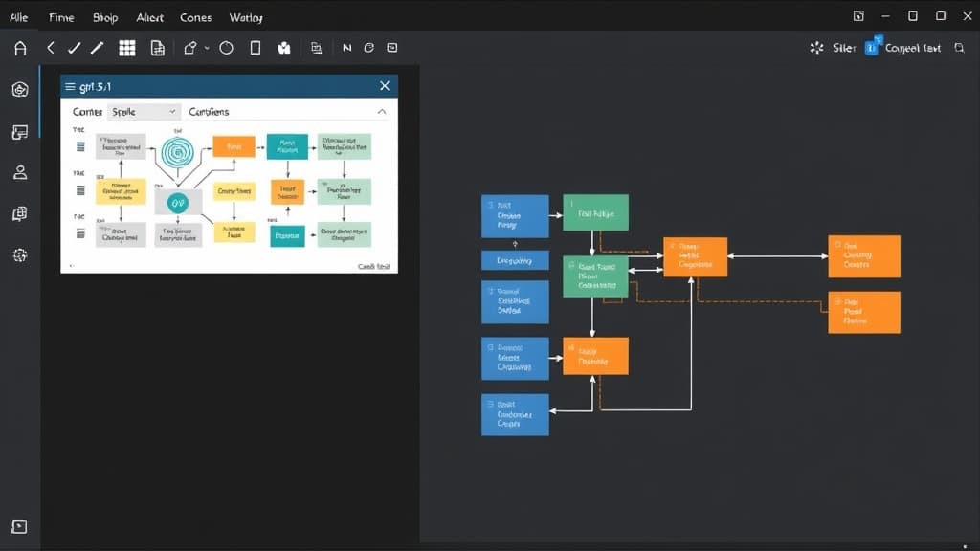Open the Cones menu
980x551 pixels.
click(195, 16)
